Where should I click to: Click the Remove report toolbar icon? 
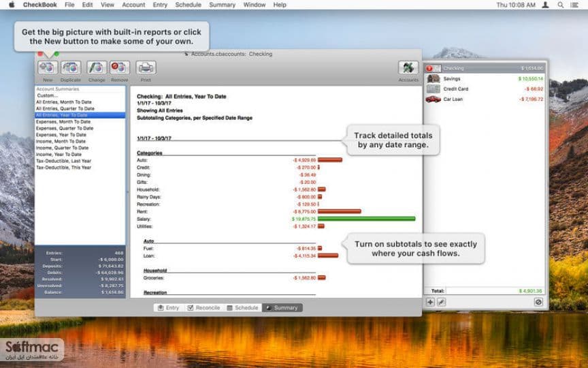(120, 67)
